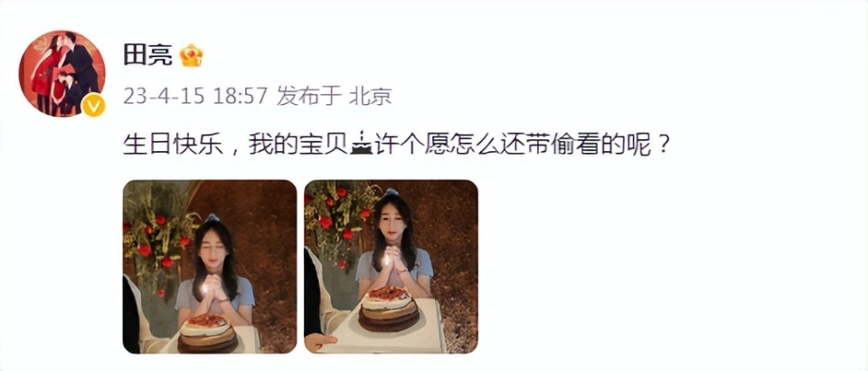
Task: Click the yellow verified V badge
Action: pyautogui.click(x=93, y=105)
